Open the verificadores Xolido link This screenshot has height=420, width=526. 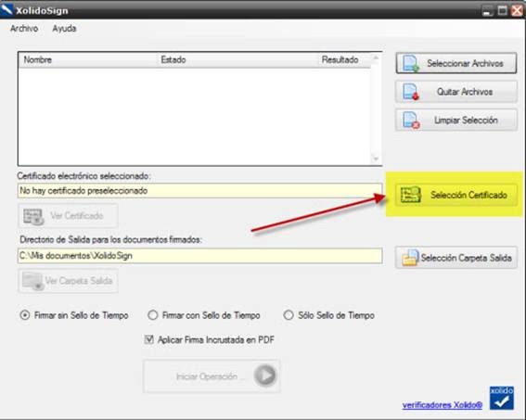click(443, 405)
